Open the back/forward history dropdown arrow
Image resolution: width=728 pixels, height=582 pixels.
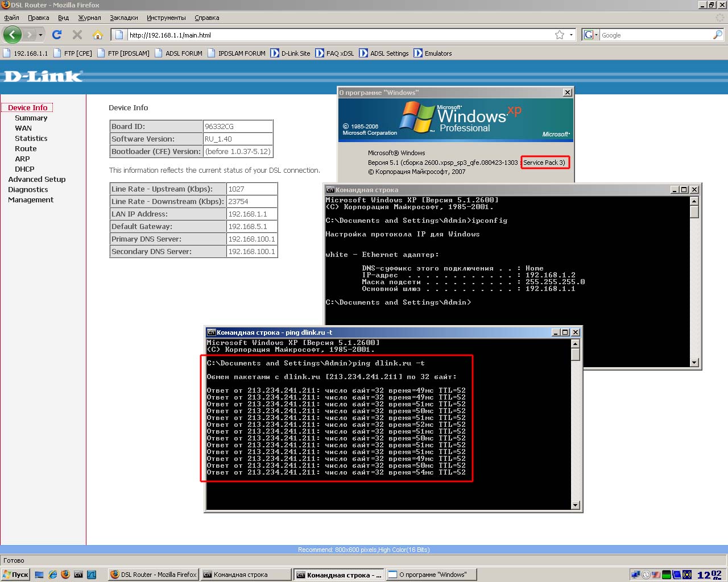(x=40, y=35)
